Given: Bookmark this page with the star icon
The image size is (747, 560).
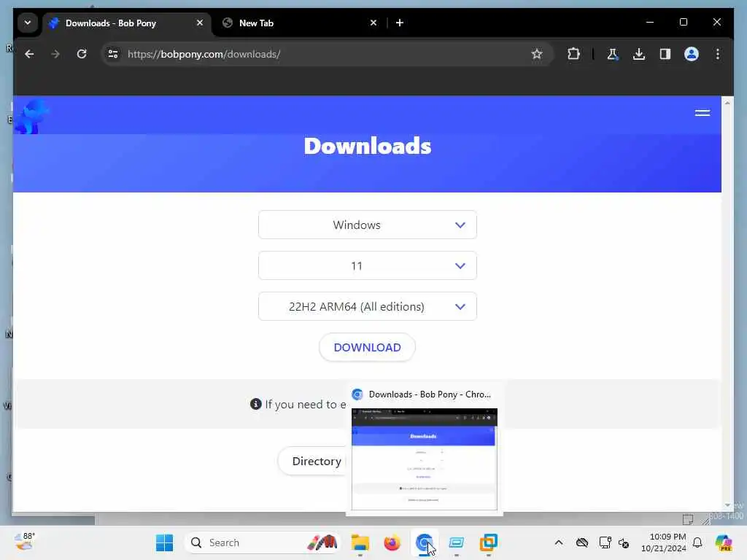Looking at the screenshot, I should point(537,54).
